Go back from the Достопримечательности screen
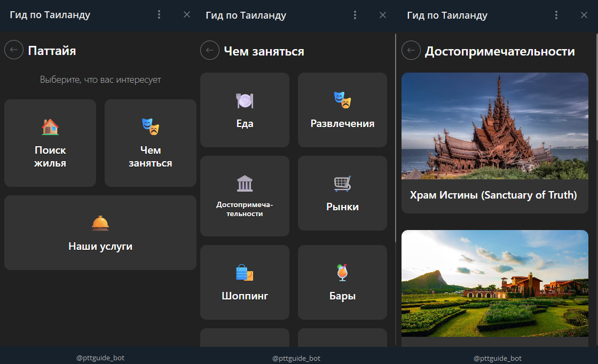This screenshot has height=364, width=598. tap(411, 50)
